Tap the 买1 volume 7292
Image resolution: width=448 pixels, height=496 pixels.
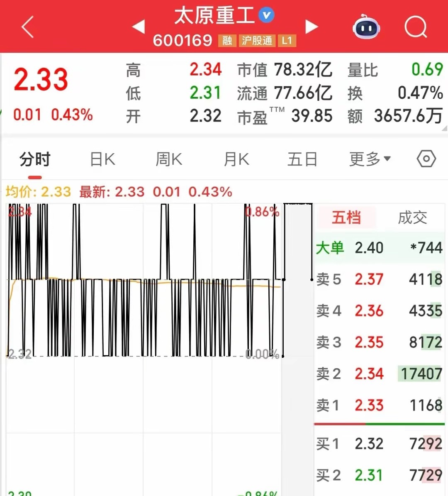pyautogui.click(x=426, y=444)
